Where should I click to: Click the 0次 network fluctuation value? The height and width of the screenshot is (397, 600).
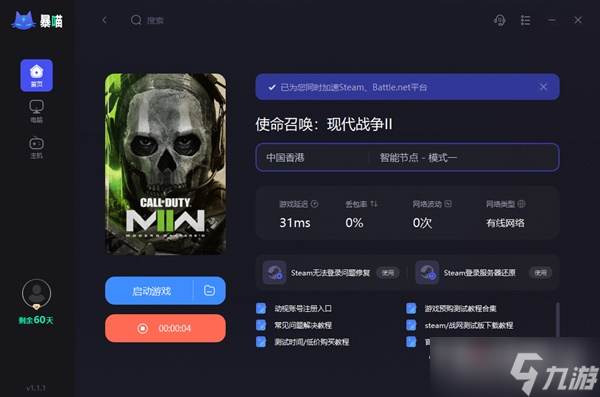pyautogui.click(x=422, y=222)
